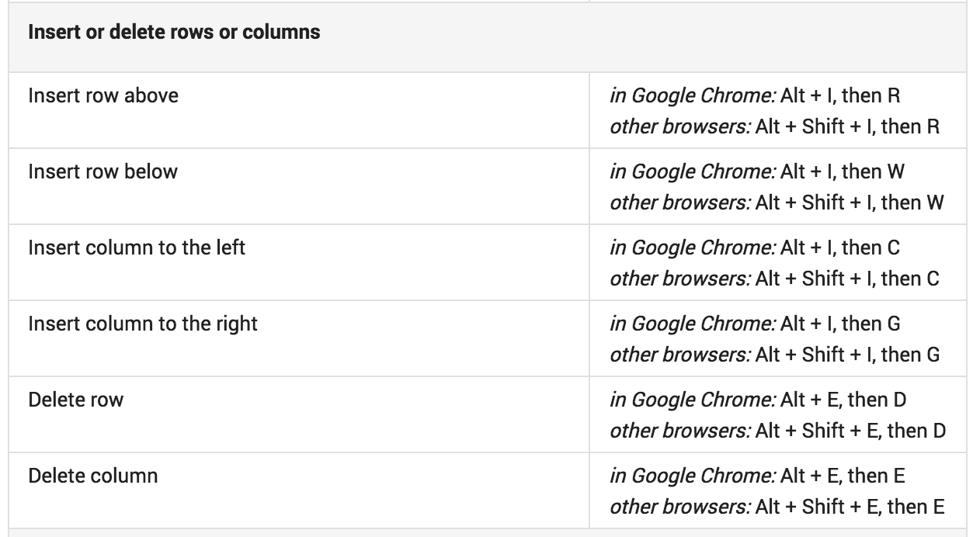Click other browsers 'Alt + Shift + I, then C'
The width and height of the screenshot is (980, 537).
click(x=847, y=279)
